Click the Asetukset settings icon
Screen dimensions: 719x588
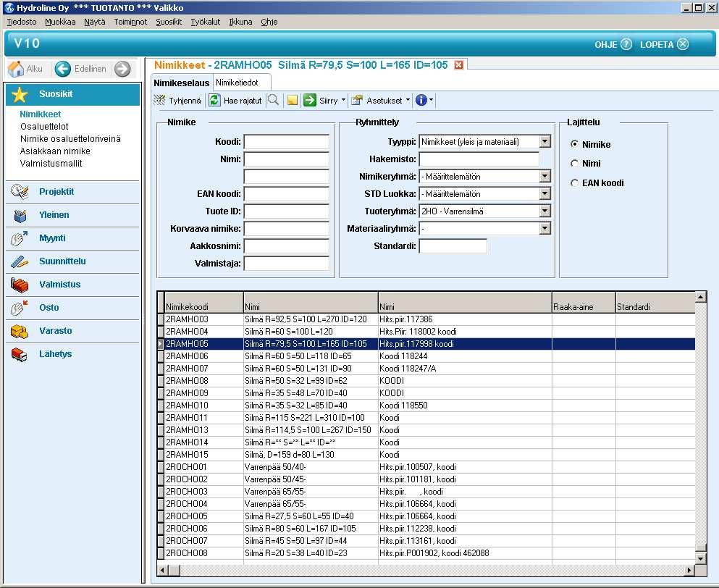pyautogui.click(x=357, y=101)
